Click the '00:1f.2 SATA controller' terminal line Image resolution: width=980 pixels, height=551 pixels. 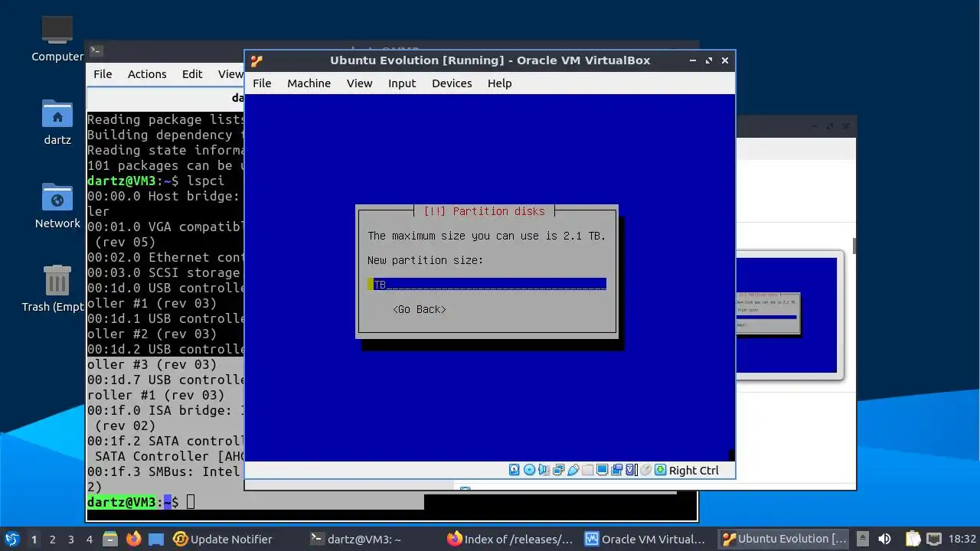(165, 441)
